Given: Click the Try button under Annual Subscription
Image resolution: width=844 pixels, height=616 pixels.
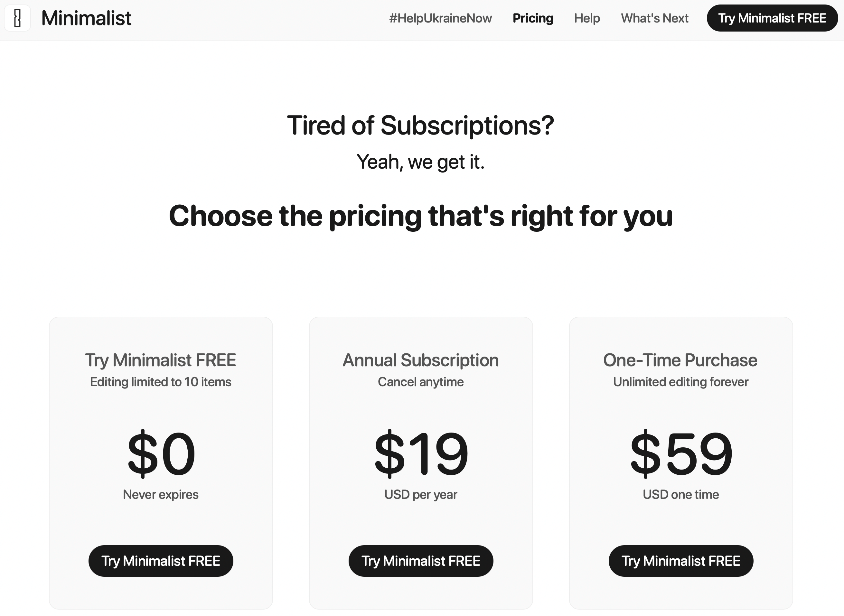Looking at the screenshot, I should pos(421,561).
